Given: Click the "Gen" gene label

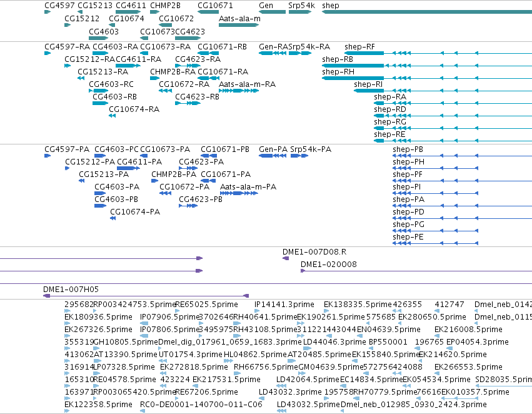Looking at the screenshot, I should click(x=266, y=6).
